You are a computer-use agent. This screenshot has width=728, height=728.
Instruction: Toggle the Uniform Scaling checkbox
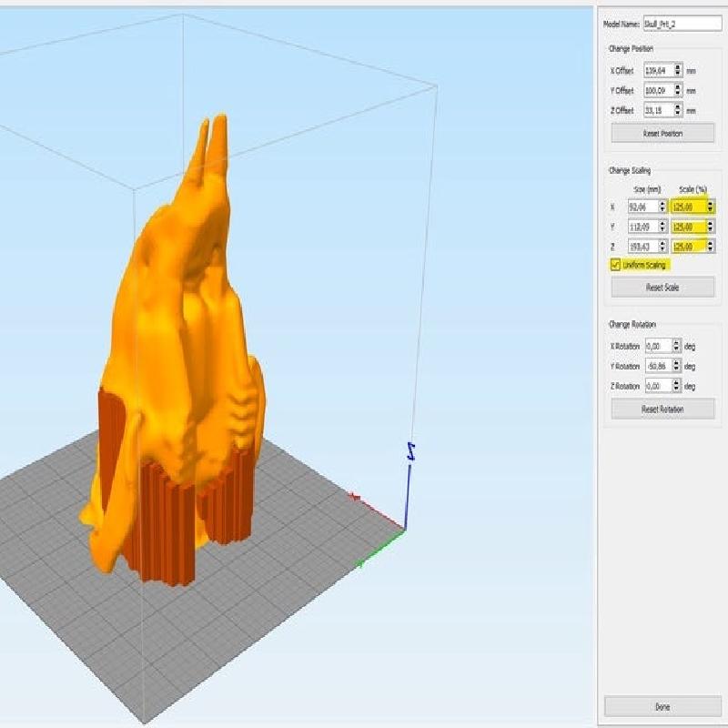click(x=615, y=265)
